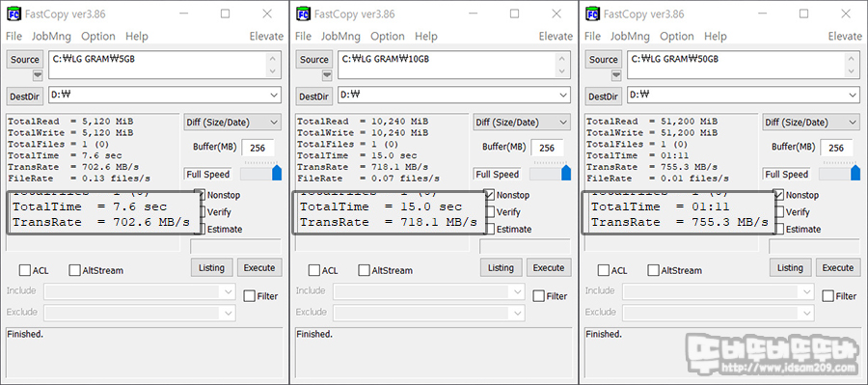868x385 pixels.
Task: Toggle Filter checkbox in the 5GB window
Action: click(250, 296)
